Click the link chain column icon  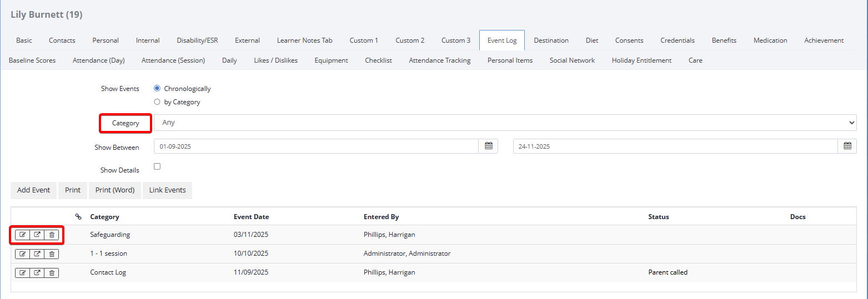pos(78,217)
